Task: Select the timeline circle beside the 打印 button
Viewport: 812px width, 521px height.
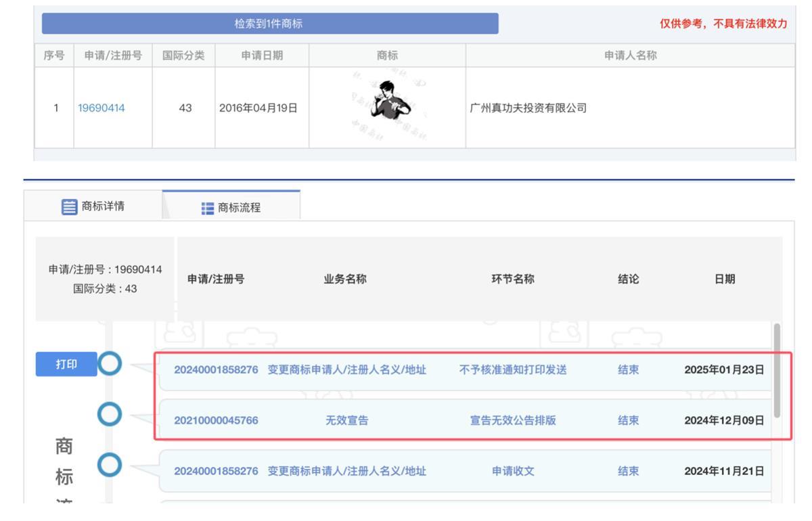Action: pyautogui.click(x=111, y=365)
